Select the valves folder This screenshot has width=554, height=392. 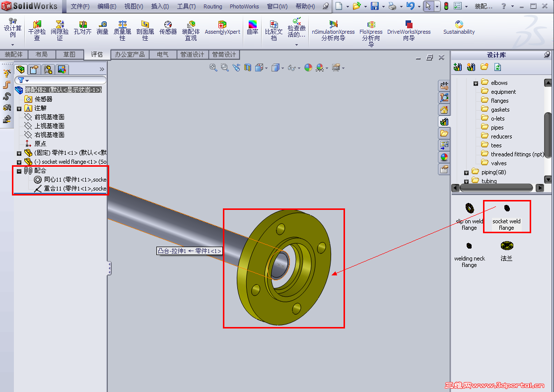pos(494,163)
